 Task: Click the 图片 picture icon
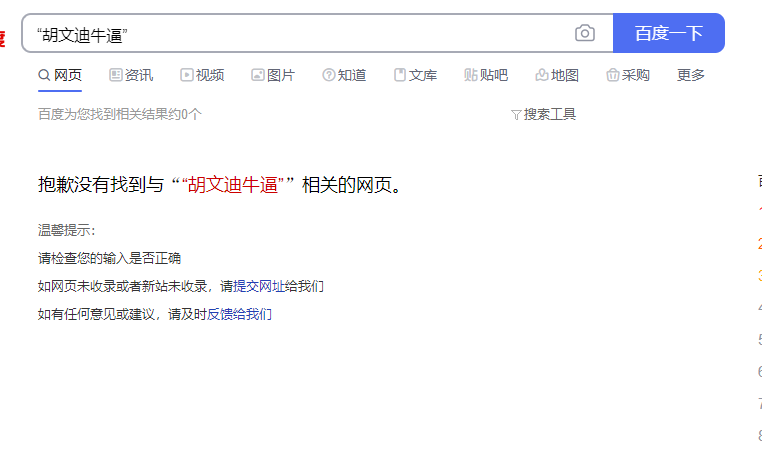258,75
